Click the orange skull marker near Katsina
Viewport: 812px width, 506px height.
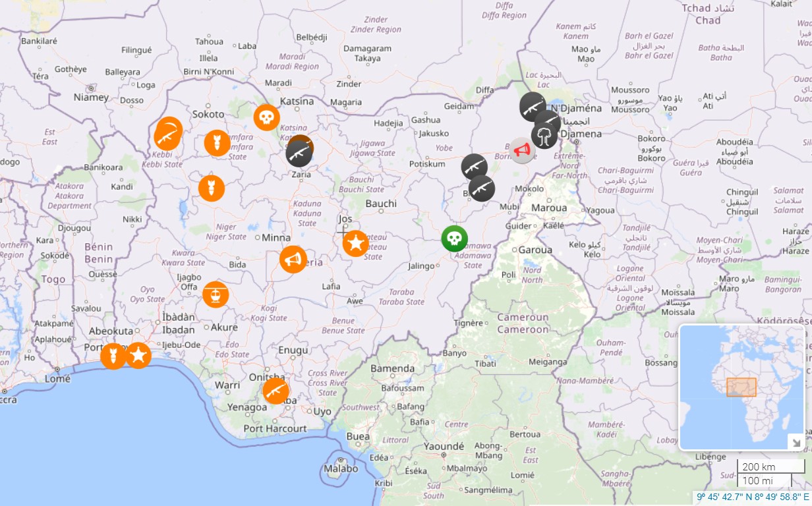266,117
